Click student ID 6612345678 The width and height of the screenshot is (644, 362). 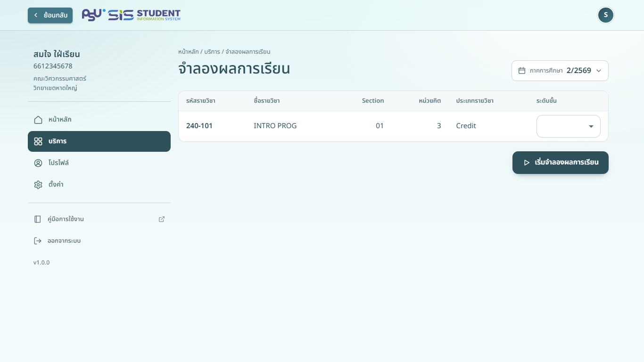pyautogui.click(x=53, y=66)
